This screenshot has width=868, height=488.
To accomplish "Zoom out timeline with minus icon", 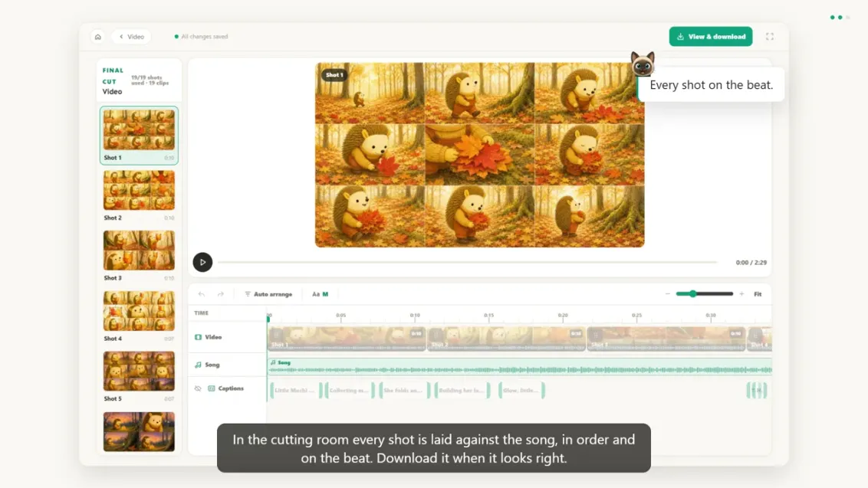I will 668,294.
